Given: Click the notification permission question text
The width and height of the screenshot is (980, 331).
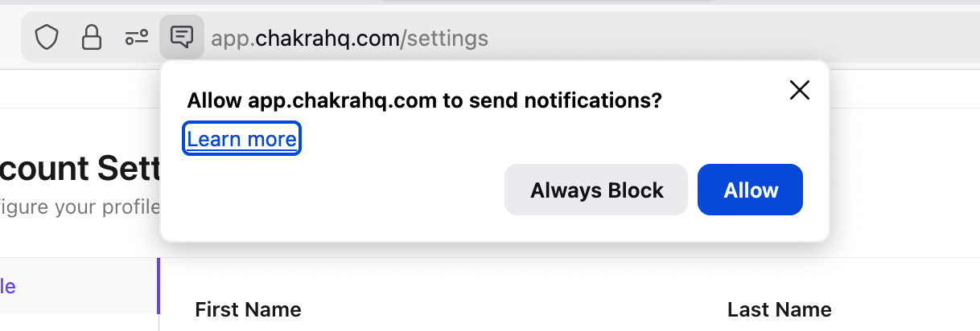Looking at the screenshot, I should 424,101.
